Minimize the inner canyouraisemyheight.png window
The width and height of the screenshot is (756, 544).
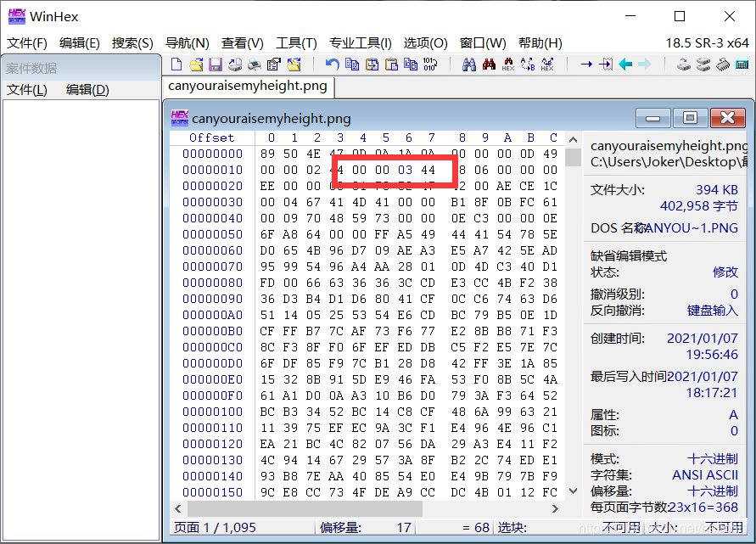(x=652, y=118)
